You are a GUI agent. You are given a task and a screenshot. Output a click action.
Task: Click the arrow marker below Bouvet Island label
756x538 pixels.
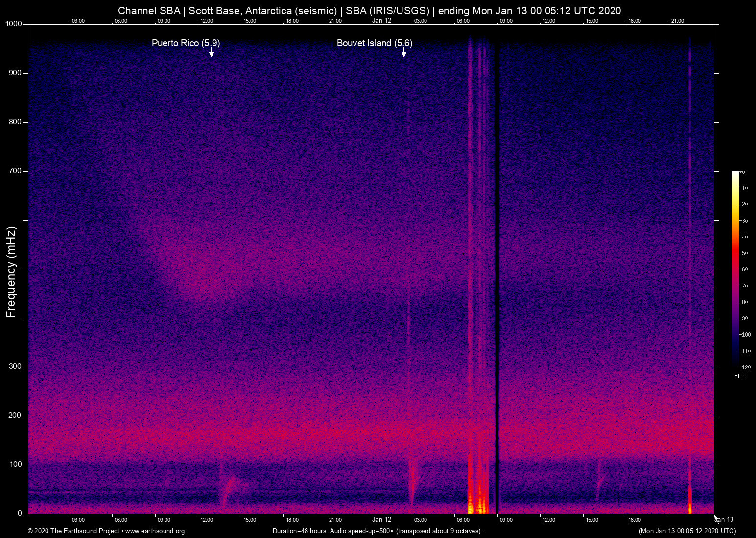click(x=403, y=53)
